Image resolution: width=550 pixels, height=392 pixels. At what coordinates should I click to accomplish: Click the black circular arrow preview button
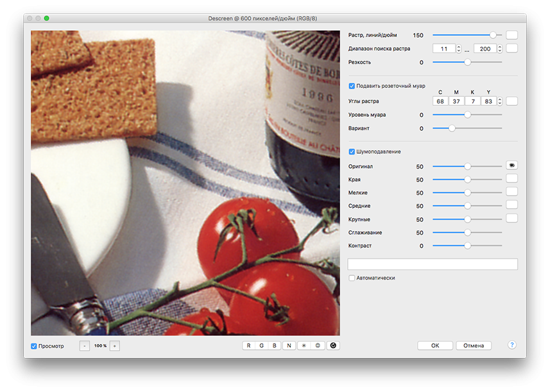click(332, 346)
